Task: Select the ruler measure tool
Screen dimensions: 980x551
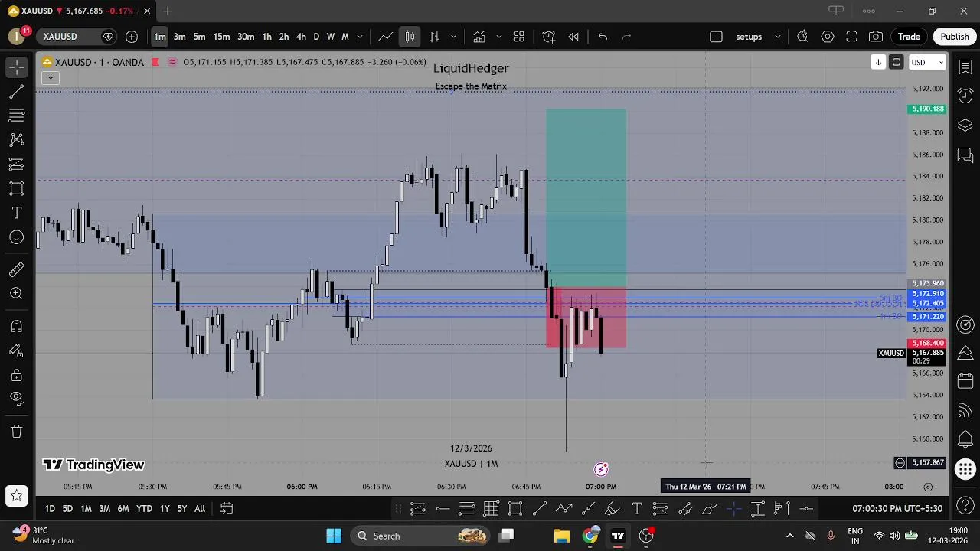Action: (16, 269)
